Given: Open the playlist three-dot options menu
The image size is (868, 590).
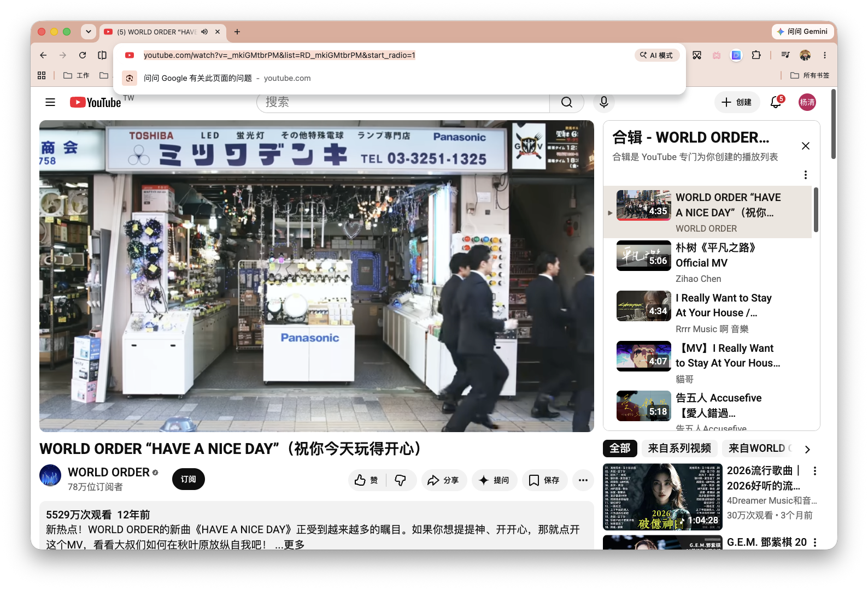Looking at the screenshot, I should (x=805, y=175).
